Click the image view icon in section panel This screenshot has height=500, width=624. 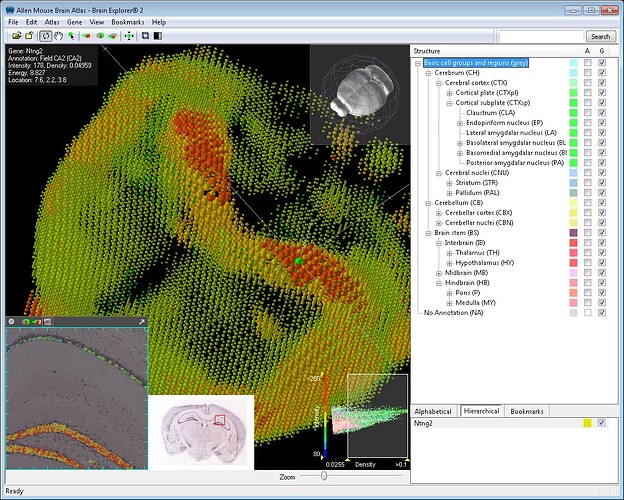[x=46, y=321]
